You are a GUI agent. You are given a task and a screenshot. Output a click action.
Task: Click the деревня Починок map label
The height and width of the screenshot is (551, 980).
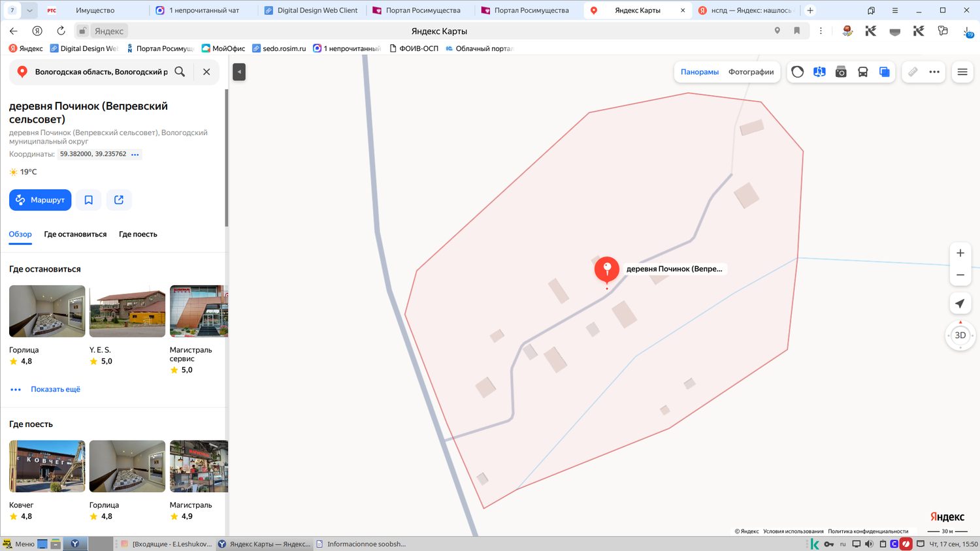pyautogui.click(x=674, y=269)
